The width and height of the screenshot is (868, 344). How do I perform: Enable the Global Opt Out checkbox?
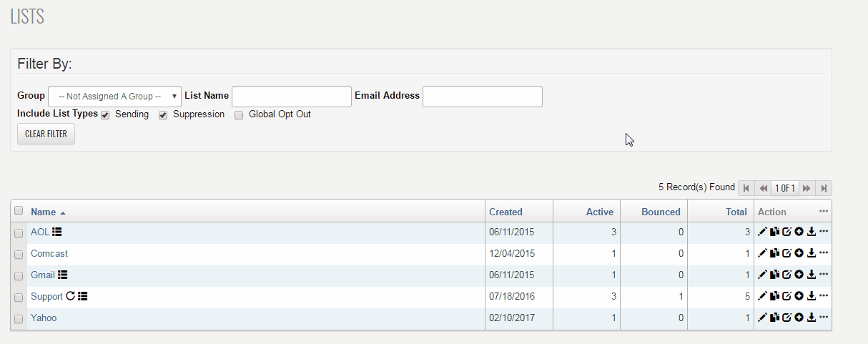click(x=240, y=115)
